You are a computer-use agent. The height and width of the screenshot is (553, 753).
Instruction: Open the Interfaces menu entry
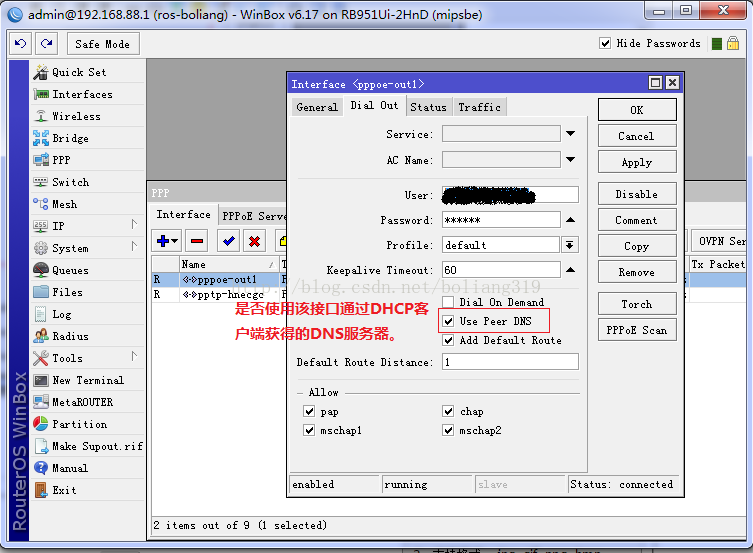click(88, 94)
